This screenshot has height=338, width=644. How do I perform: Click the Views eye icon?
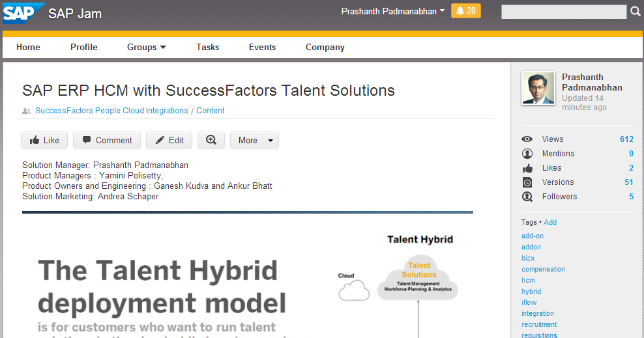pyautogui.click(x=527, y=139)
